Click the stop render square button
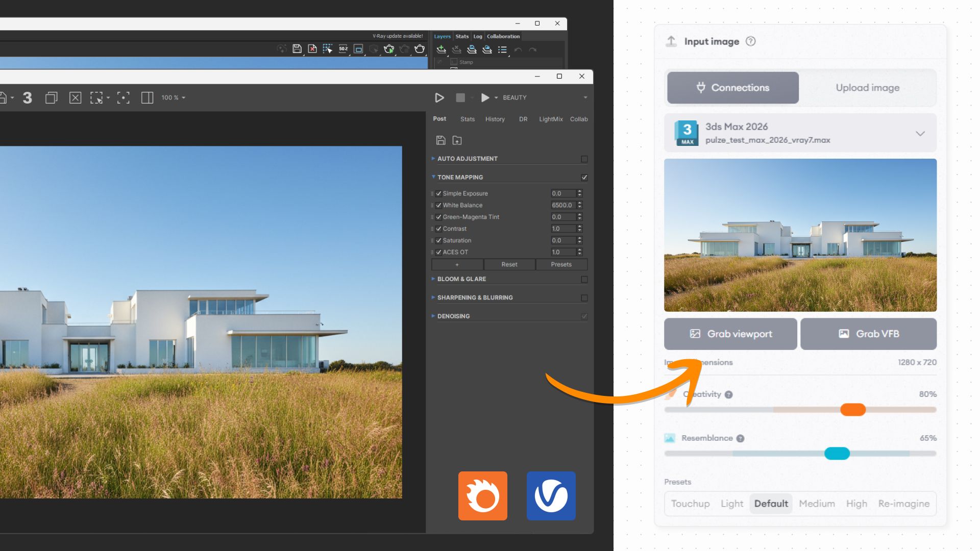This screenshot has width=980, height=551. click(460, 97)
